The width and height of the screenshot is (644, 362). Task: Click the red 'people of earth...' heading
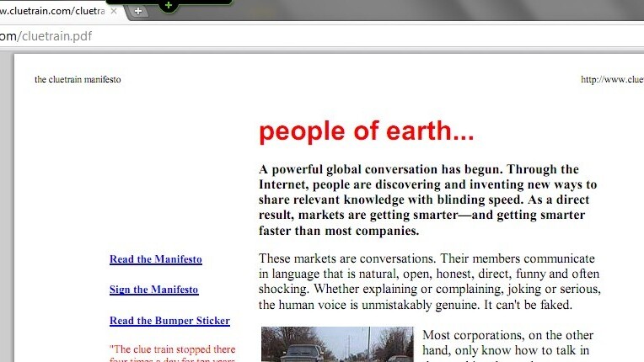click(366, 132)
